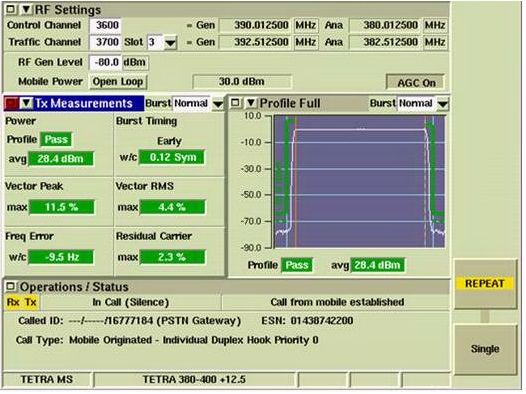This screenshot has width=526, height=394.
Task: Click the Gen 392.512500 frequency field
Action: [256, 42]
